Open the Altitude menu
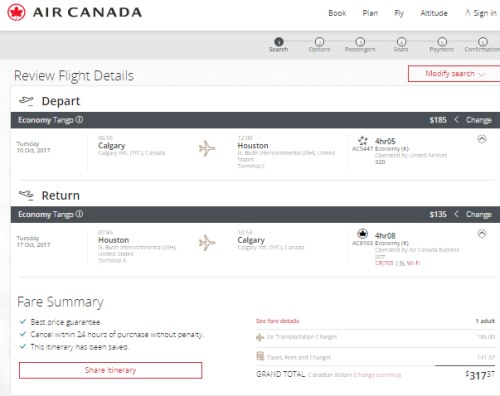Viewport: 500px width, 396px height. [434, 13]
